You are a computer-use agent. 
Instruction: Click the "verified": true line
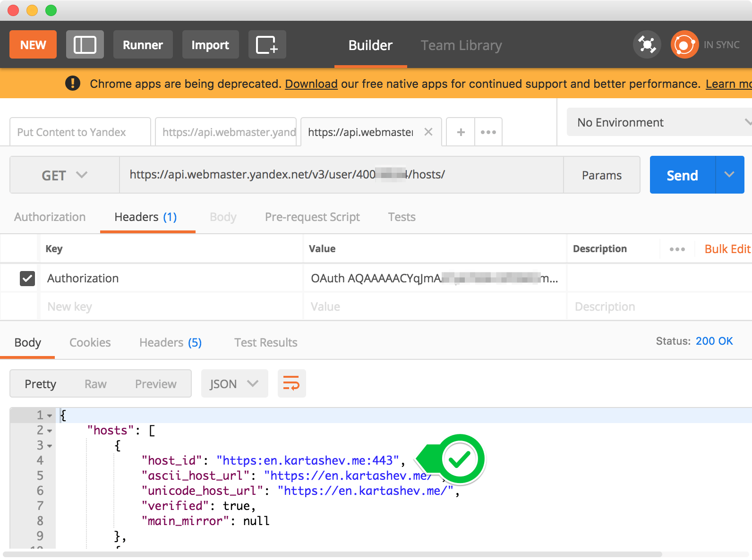point(198,506)
